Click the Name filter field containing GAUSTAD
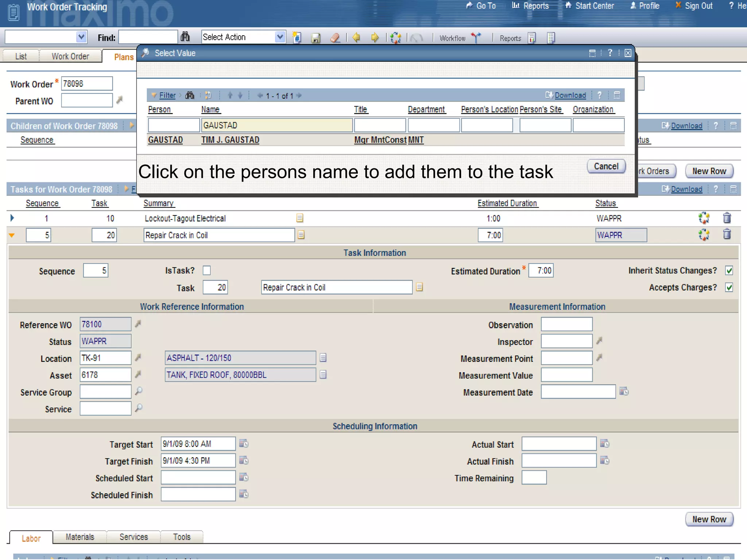Viewport: 747px width, 560px height. click(x=277, y=125)
